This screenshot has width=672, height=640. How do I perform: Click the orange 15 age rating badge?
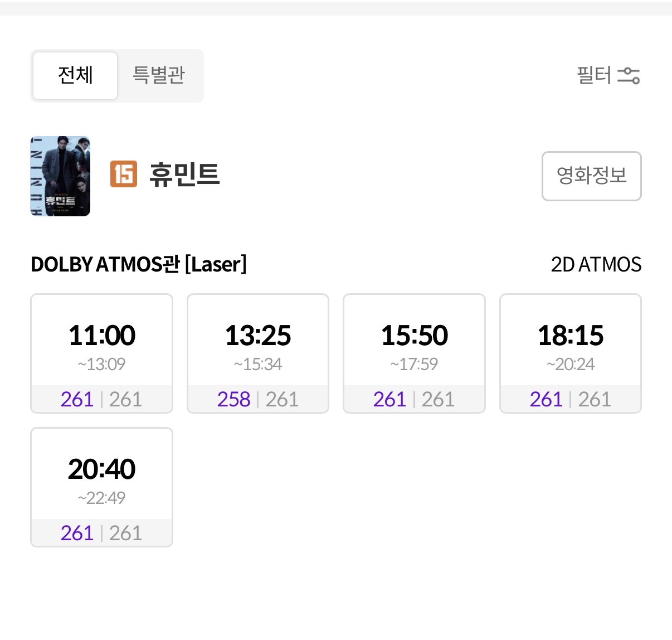pos(124,174)
